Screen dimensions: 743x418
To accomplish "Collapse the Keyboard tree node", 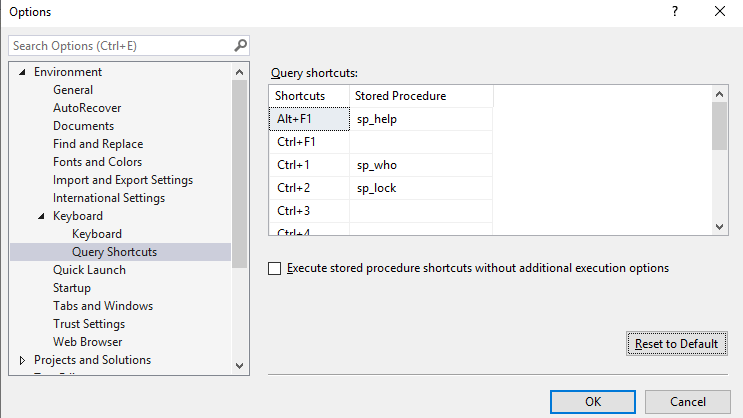I will tap(42, 216).
